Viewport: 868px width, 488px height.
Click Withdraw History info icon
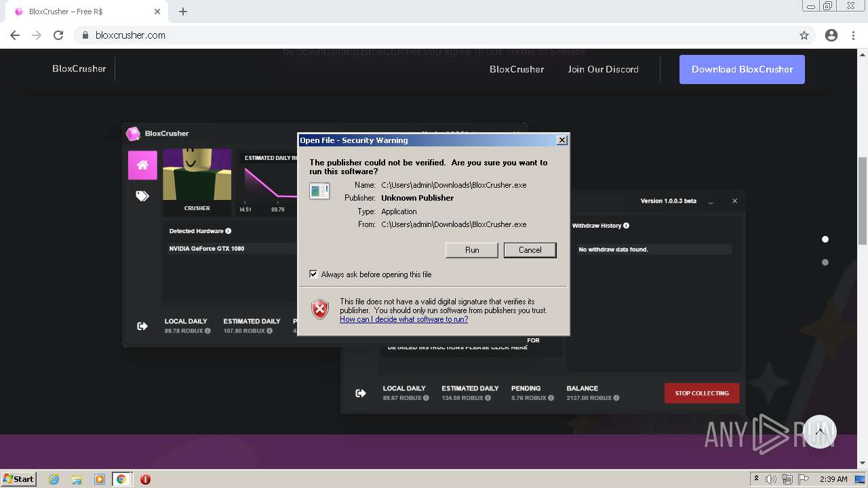coord(626,226)
